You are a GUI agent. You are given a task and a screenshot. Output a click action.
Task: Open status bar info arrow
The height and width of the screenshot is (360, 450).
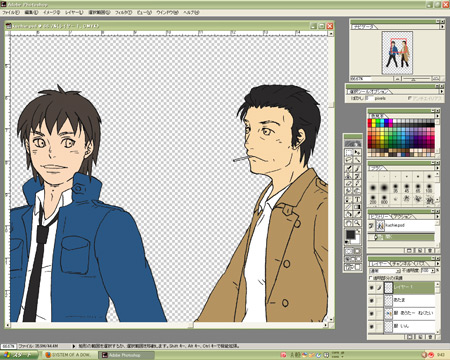tap(73, 346)
